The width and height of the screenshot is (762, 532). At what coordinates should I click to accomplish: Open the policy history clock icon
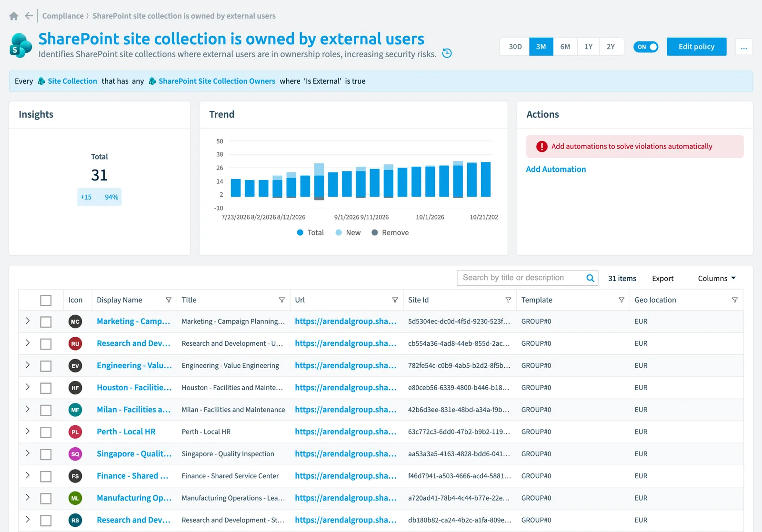[x=447, y=53]
